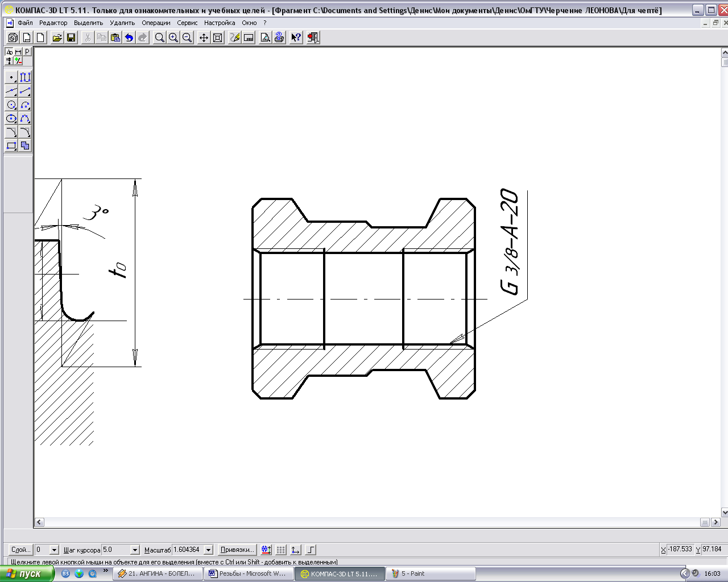Viewport: 728px width, 582px height.
Task: Click the new 3D part icon
Action: click(x=13, y=38)
